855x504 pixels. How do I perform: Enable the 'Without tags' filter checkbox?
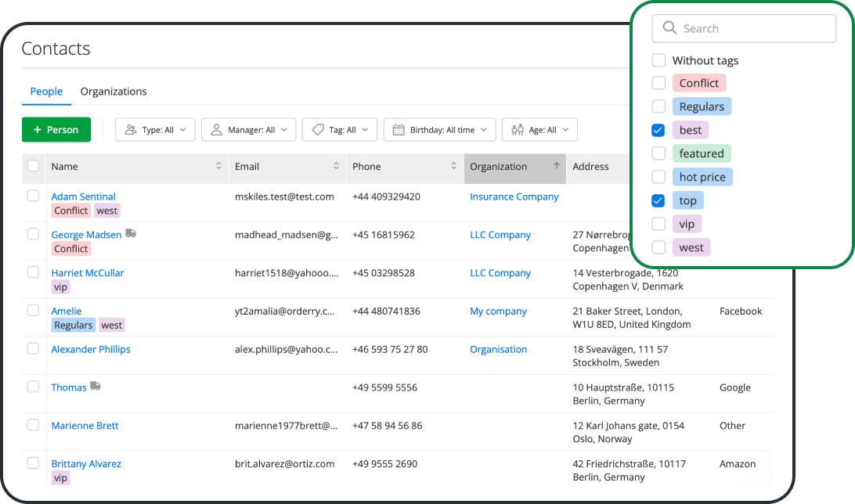point(658,60)
